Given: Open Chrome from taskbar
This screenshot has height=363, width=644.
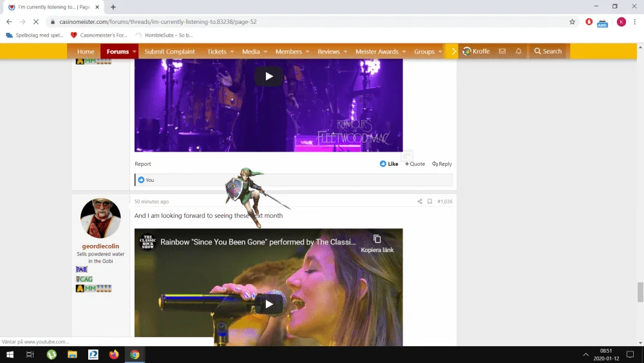Looking at the screenshot, I should (x=135, y=355).
